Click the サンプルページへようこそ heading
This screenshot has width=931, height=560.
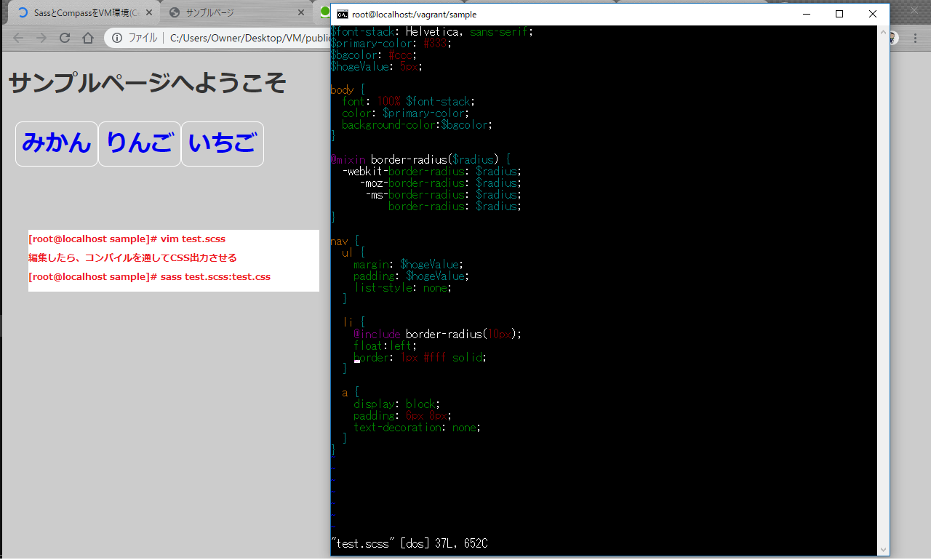pyautogui.click(x=147, y=83)
